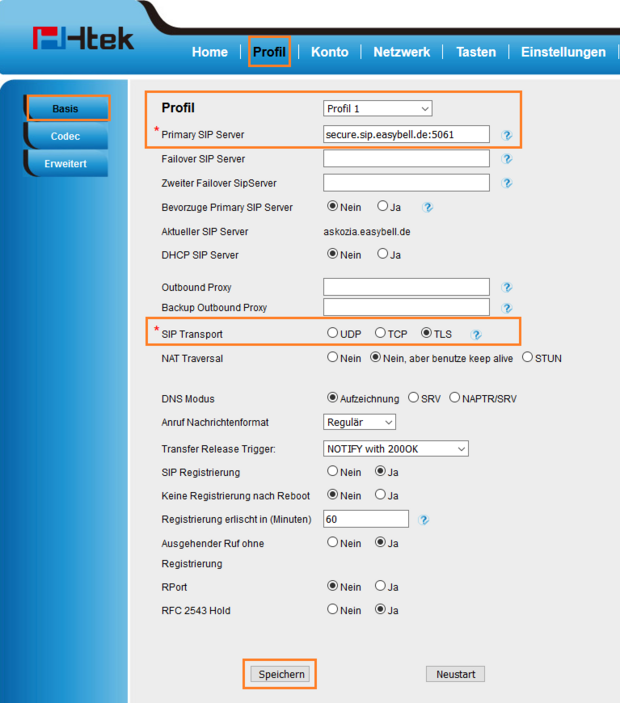Viewport: 620px width, 703px height.
Task: Select UDP as SIP Transport
Action: point(333,333)
